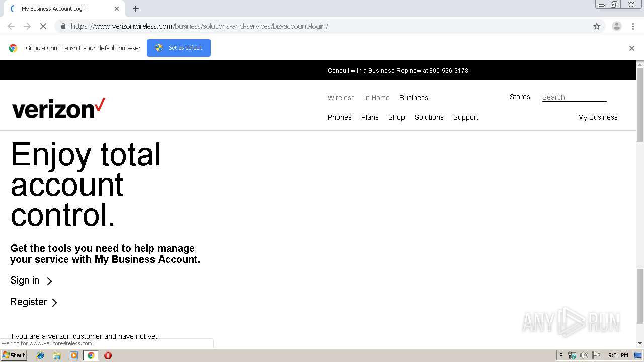Open the Wireless section link

tap(341, 98)
